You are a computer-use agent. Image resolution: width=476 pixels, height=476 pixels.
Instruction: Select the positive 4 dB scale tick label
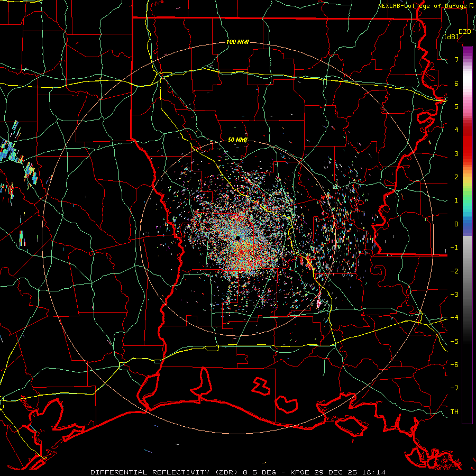456,130
